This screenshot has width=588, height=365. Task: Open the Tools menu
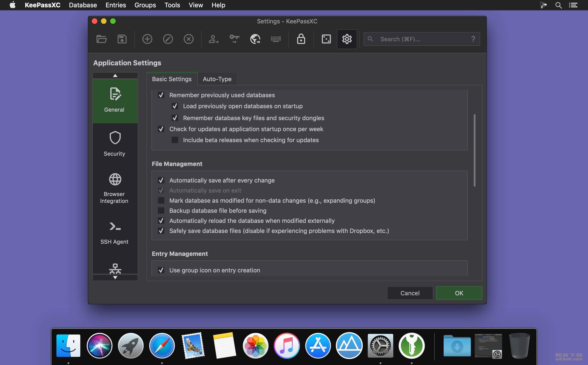coord(172,5)
